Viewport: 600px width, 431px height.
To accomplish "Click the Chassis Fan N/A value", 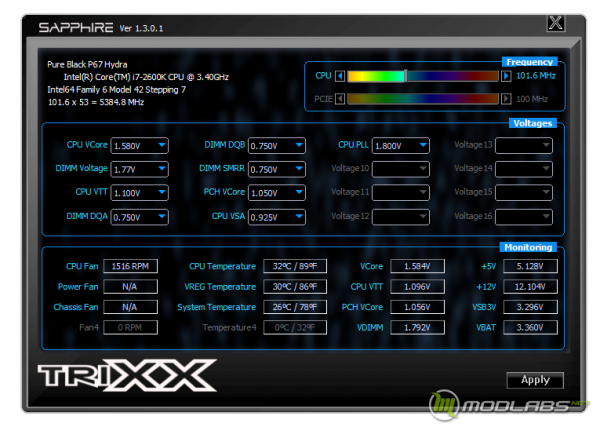I will pyautogui.click(x=130, y=307).
